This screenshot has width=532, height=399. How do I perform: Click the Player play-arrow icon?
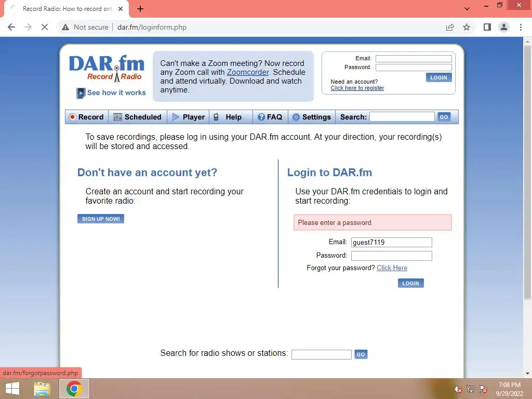(176, 117)
